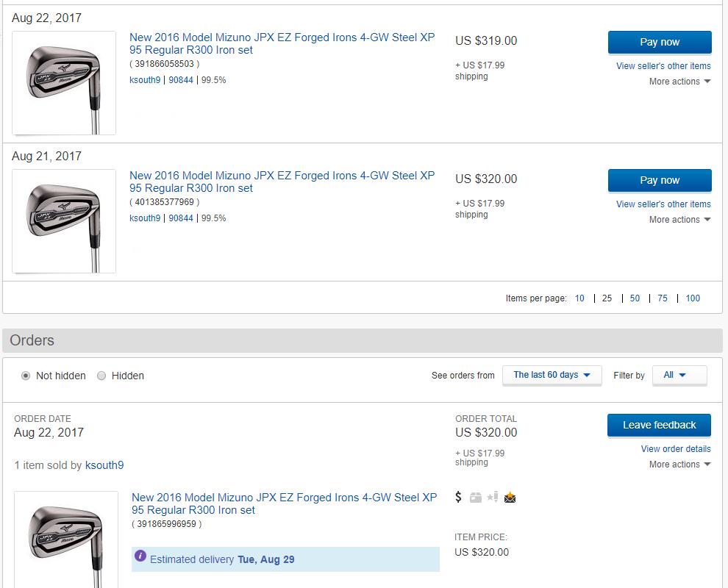Click the grey star feedback-left status icon
This screenshot has width=728, height=588.
click(493, 498)
